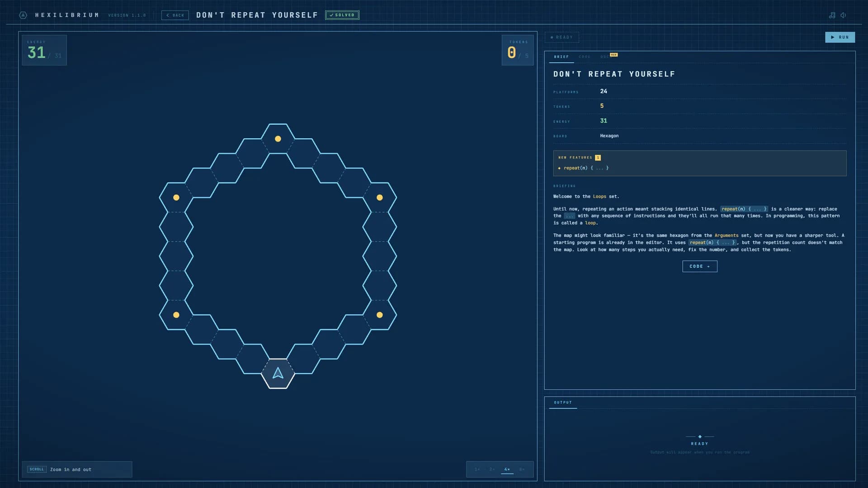Image resolution: width=868 pixels, height=488 pixels.
Task: Run the program
Action: pos(840,37)
